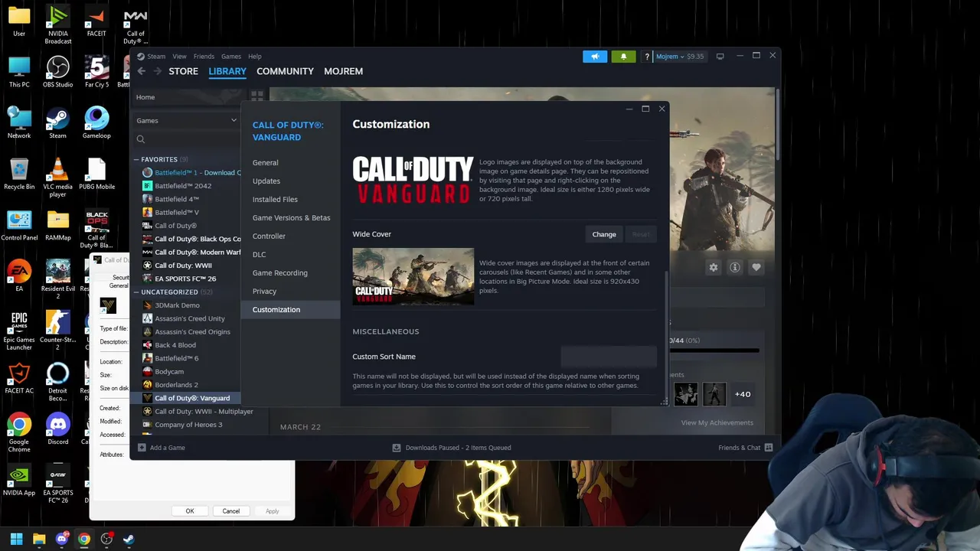Switch to Chrome on the taskbar

84,539
